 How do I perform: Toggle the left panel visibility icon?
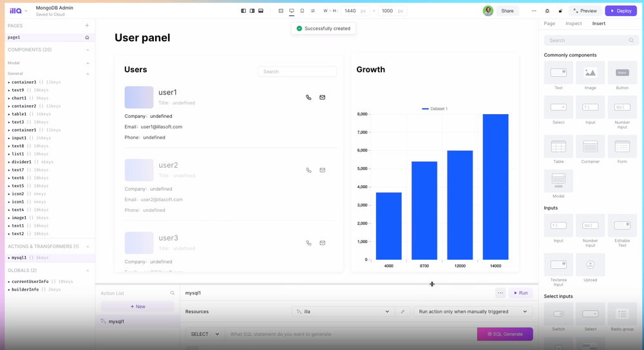pyautogui.click(x=243, y=11)
